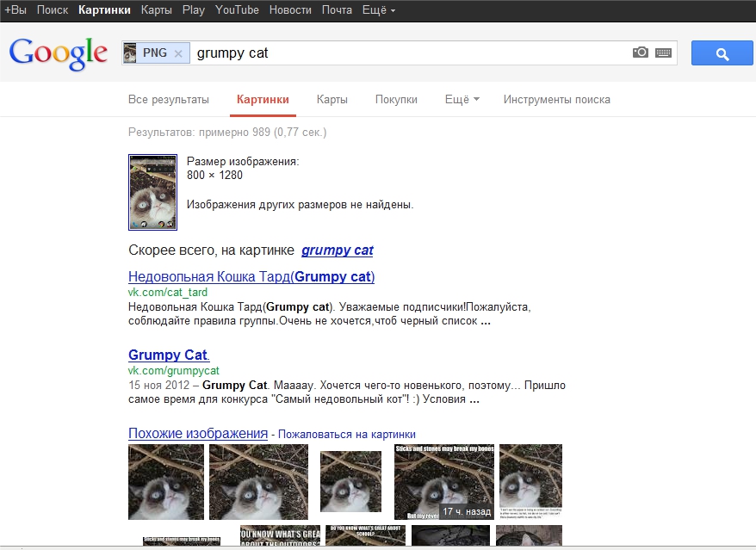This screenshot has width=756, height=550.
Task: Open Новости in the top bar
Action: pos(290,9)
